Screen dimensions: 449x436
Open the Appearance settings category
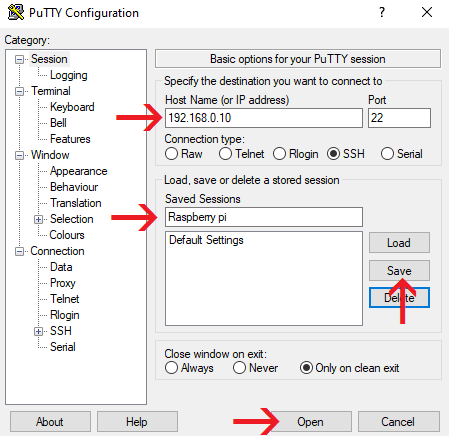click(79, 171)
